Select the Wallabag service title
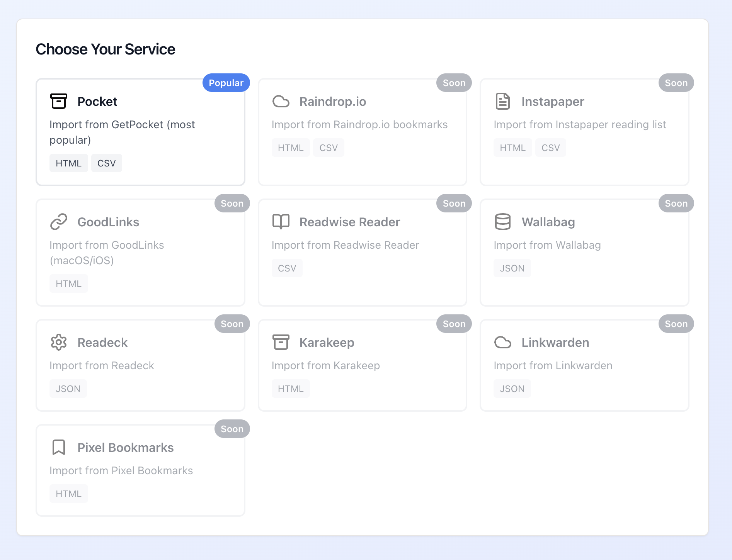The height and width of the screenshot is (560, 732). click(548, 222)
